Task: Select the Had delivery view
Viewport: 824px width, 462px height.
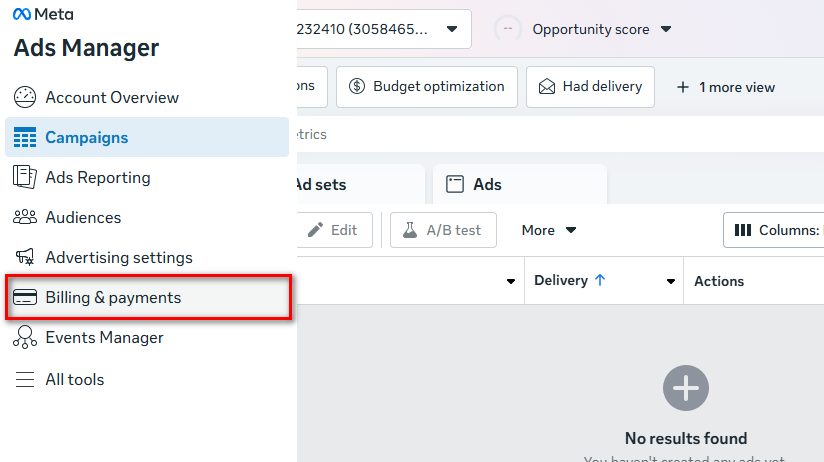Action: (x=590, y=87)
